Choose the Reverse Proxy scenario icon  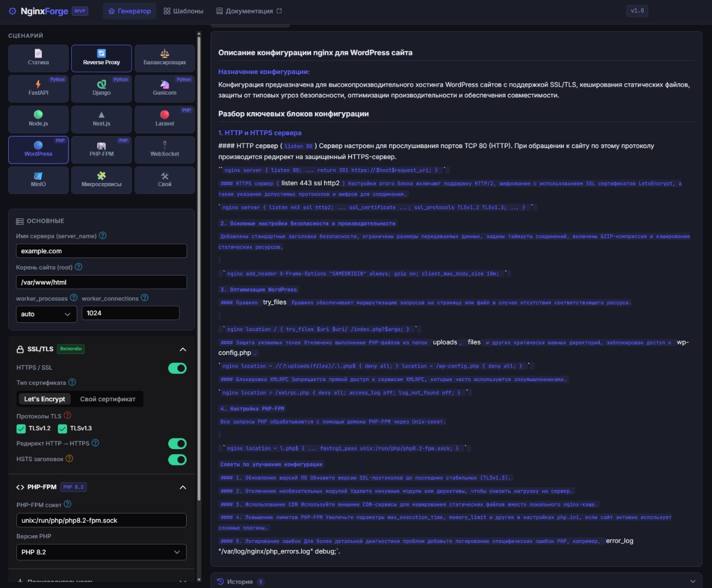click(x=101, y=53)
